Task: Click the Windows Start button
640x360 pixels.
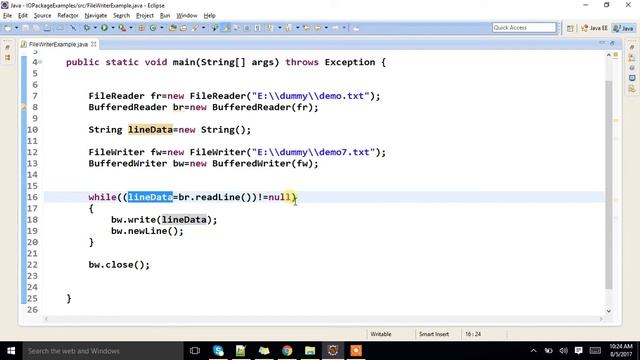Action: [x=11, y=351]
